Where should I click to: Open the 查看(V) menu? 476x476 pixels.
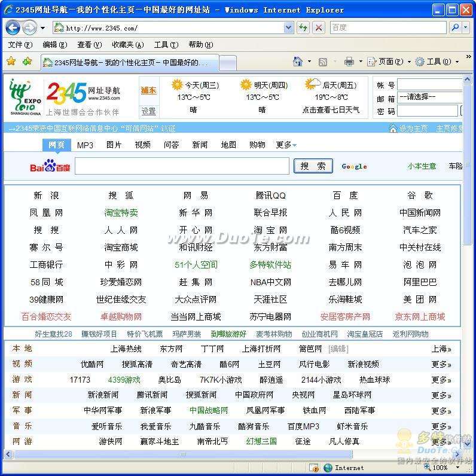89,45
